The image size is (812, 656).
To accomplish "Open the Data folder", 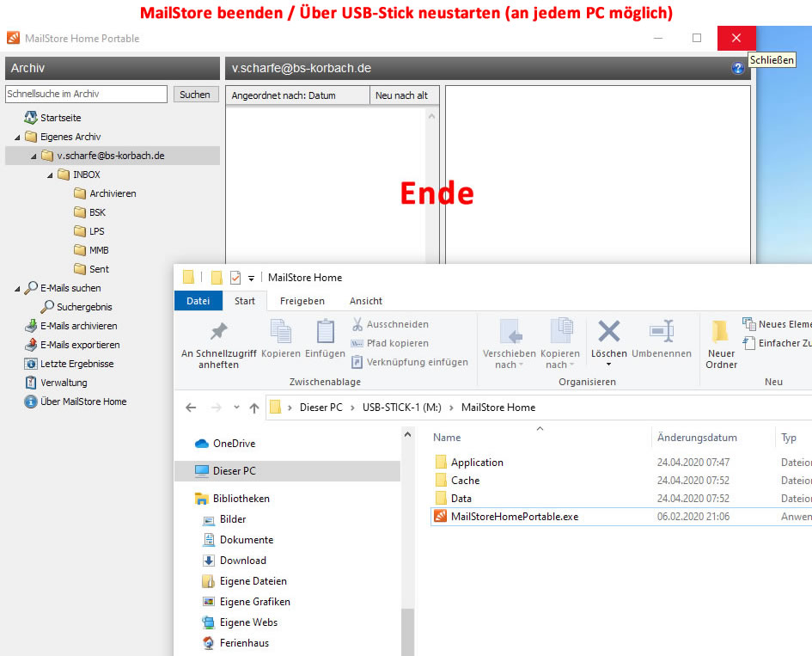I will point(453,499).
